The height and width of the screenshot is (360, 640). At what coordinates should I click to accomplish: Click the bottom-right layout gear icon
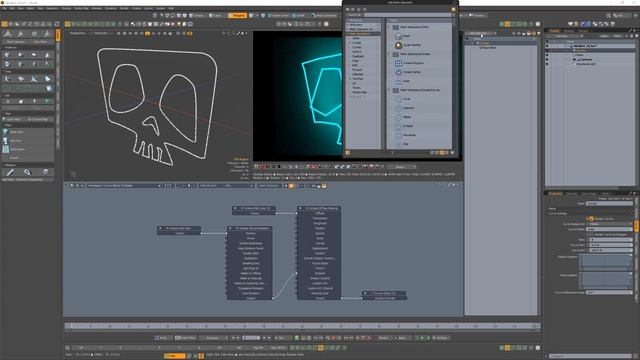click(x=538, y=348)
